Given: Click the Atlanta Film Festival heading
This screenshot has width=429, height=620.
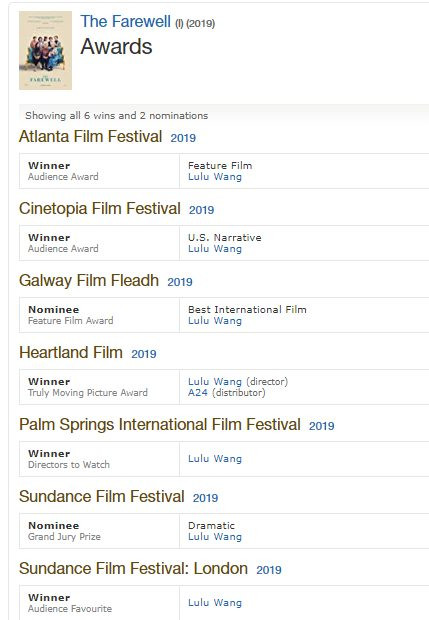Looking at the screenshot, I should [91, 136].
